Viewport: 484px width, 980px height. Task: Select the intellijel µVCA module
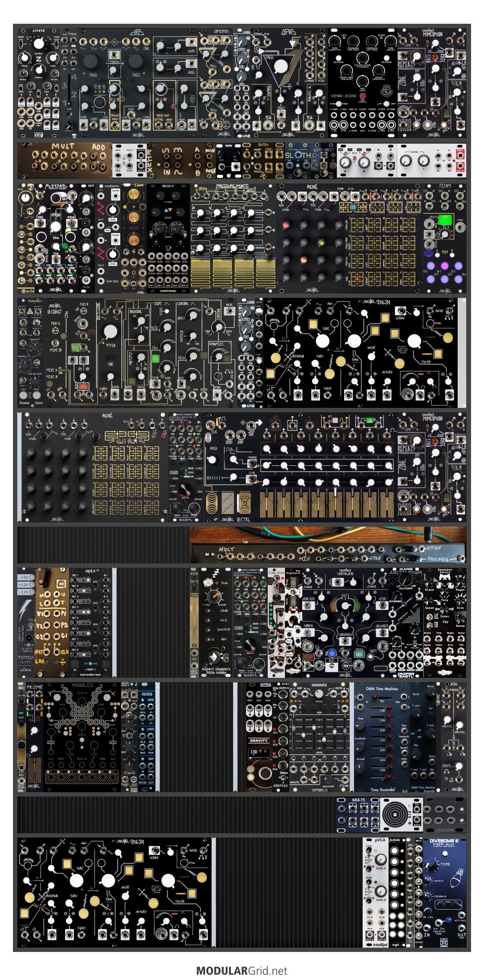[x=376, y=893]
